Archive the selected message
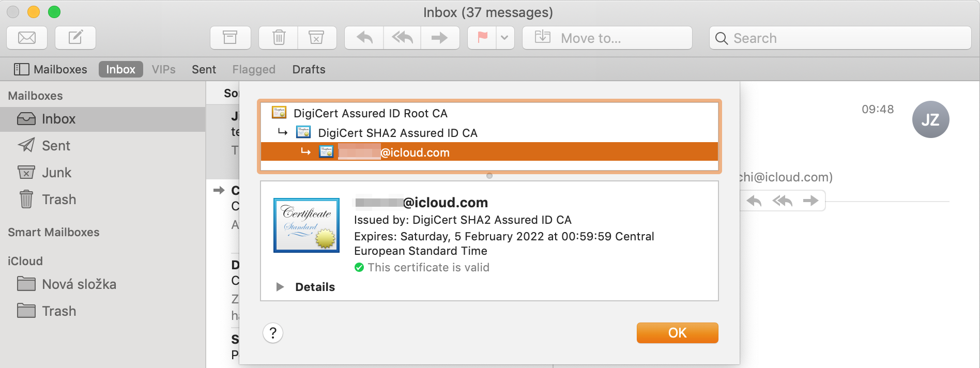Image resolution: width=980 pixels, height=368 pixels. [230, 38]
